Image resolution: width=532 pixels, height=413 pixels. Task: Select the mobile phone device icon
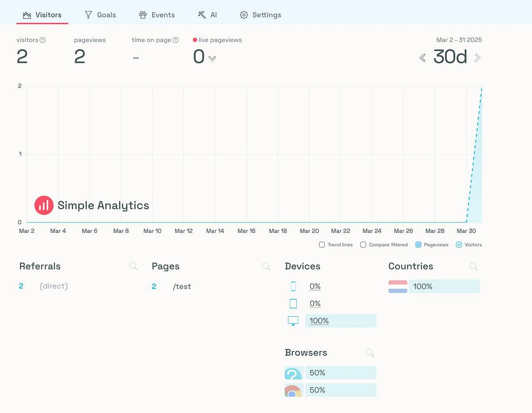click(x=293, y=286)
